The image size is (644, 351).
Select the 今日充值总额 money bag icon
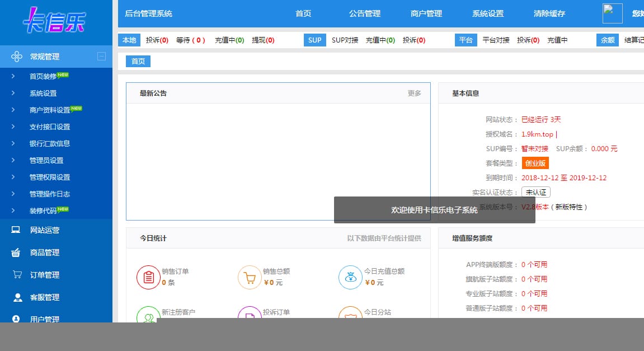350,277
